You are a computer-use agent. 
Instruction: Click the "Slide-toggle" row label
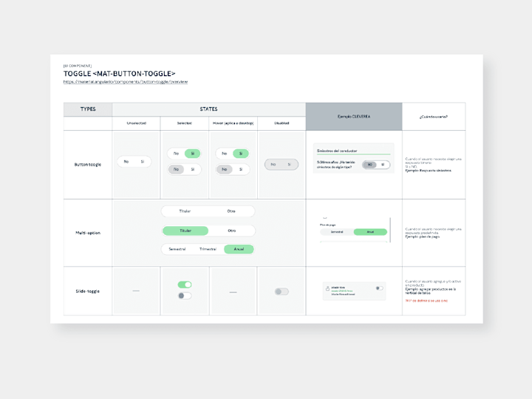87,291
